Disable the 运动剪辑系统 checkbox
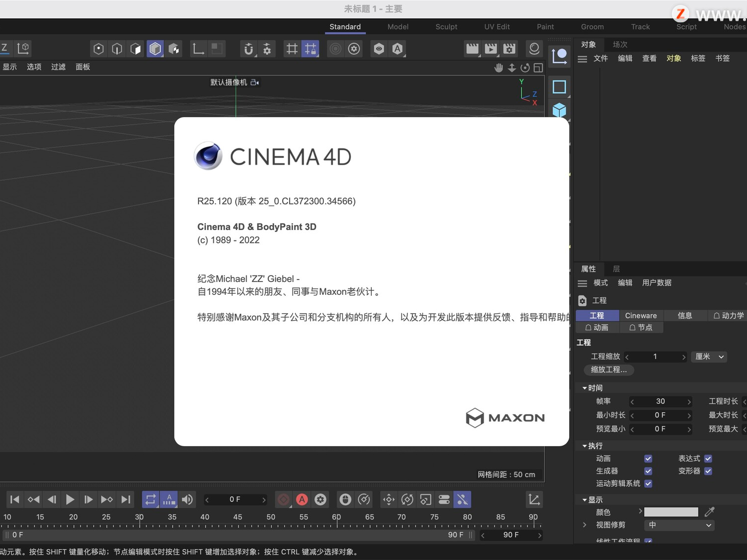 [x=648, y=483]
